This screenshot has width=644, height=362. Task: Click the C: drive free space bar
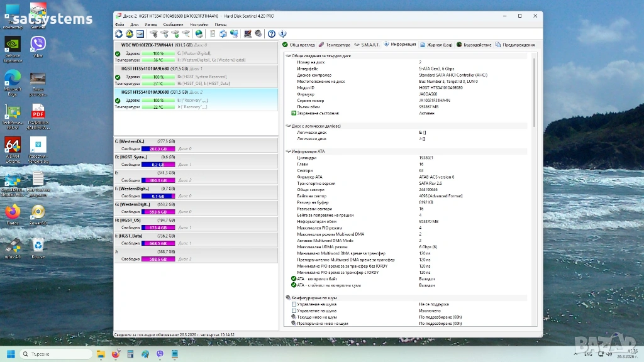pos(157,149)
